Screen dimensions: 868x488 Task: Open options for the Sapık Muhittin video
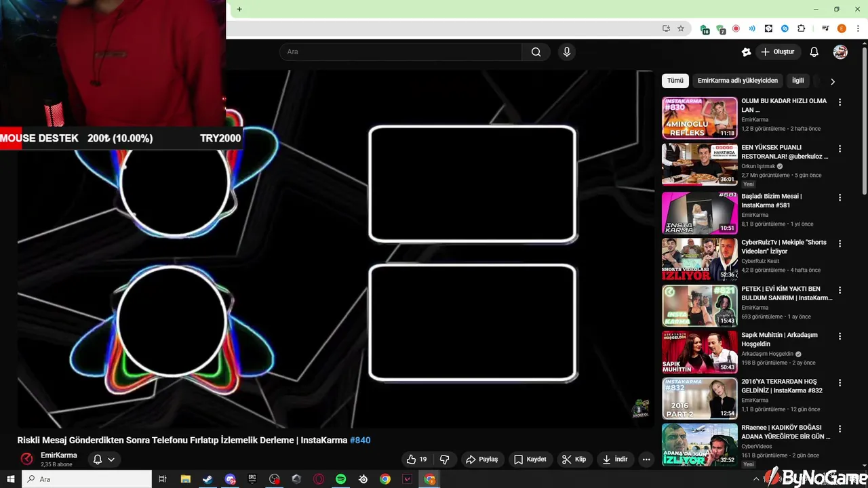tap(840, 336)
